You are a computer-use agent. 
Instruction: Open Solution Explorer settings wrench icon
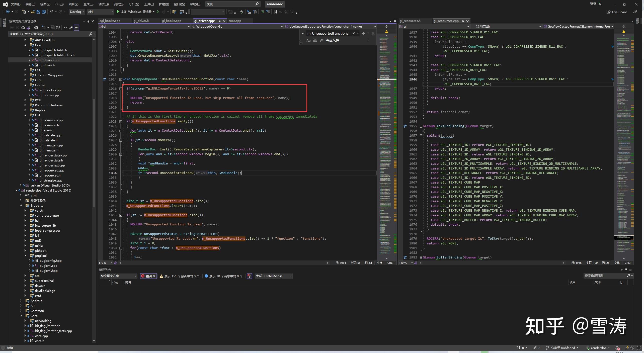click(71, 28)
